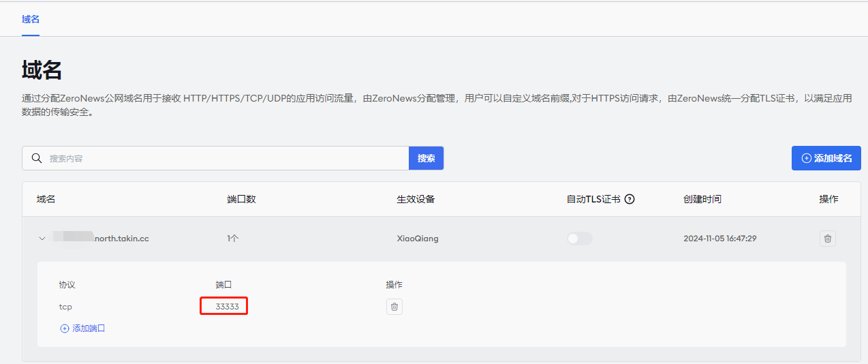Delete the north.takin.cc domain with trash icon
The image size is (868, 364).
(x=828, y=239)
